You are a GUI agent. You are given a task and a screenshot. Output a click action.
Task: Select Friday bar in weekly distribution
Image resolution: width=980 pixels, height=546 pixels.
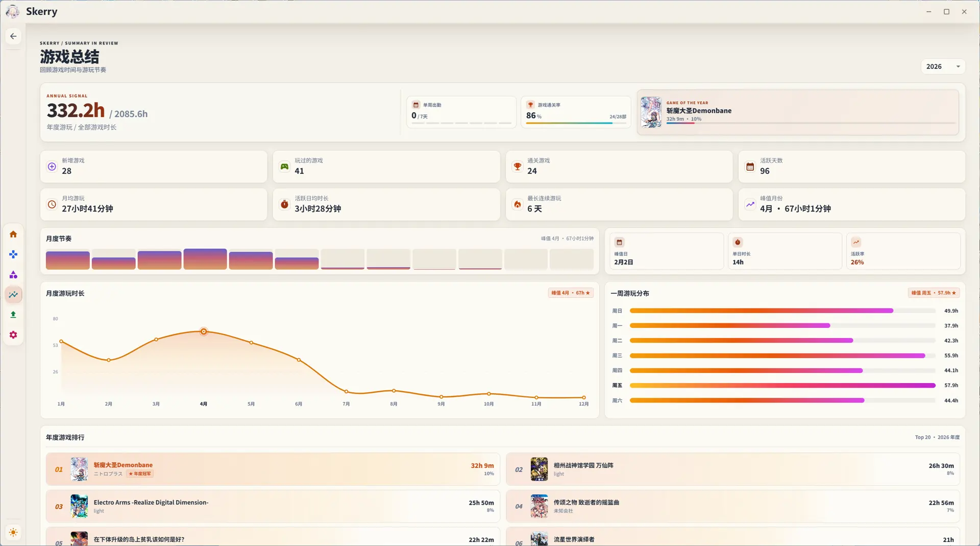pyautogui.click(x=782, y=386)
